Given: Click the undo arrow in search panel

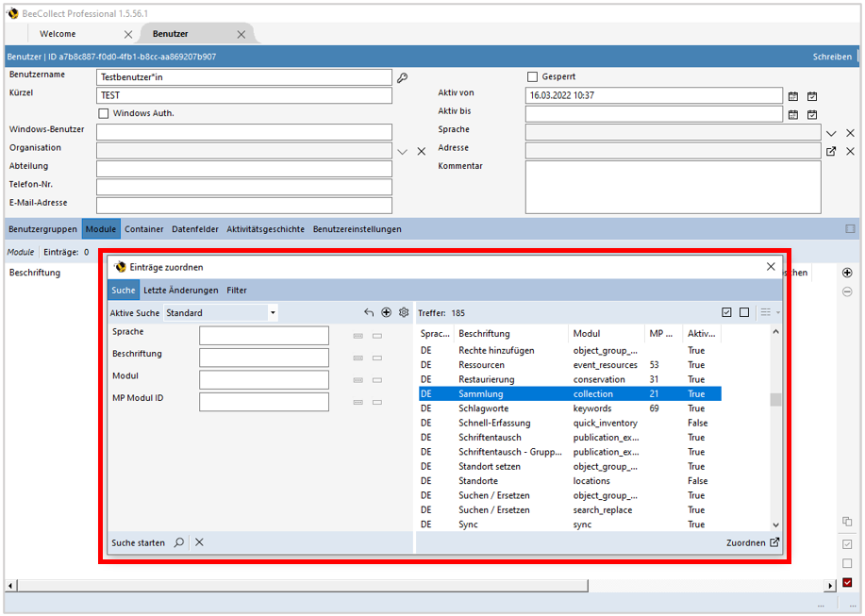Looking at the screenshot, I should click(369, 312).
